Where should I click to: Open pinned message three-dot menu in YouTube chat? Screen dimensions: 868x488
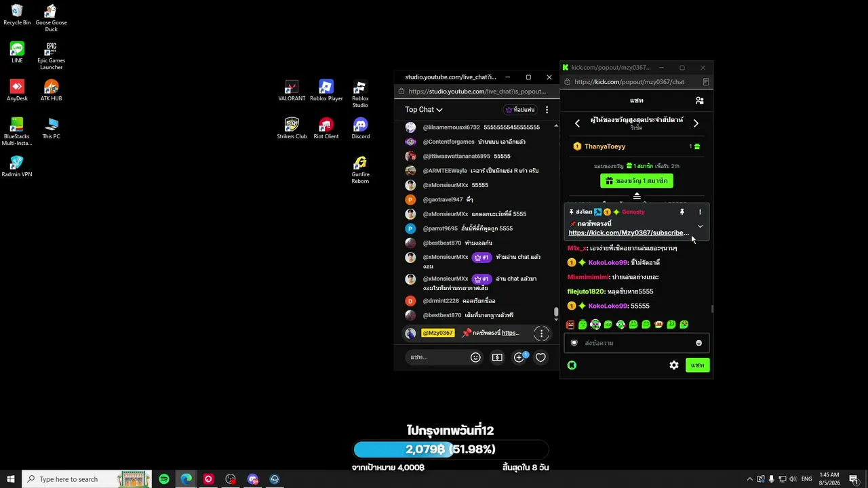click(541, 333)
